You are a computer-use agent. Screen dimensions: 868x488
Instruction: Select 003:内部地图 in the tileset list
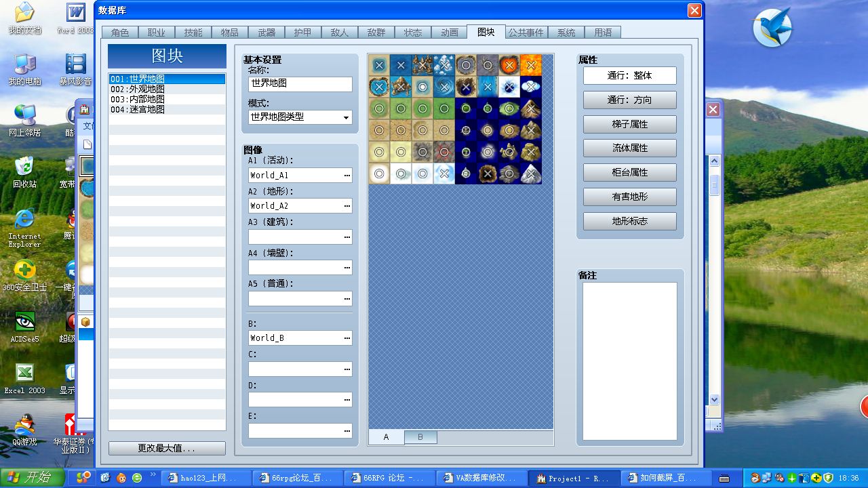pyautogui.click(x=167, y=99)
